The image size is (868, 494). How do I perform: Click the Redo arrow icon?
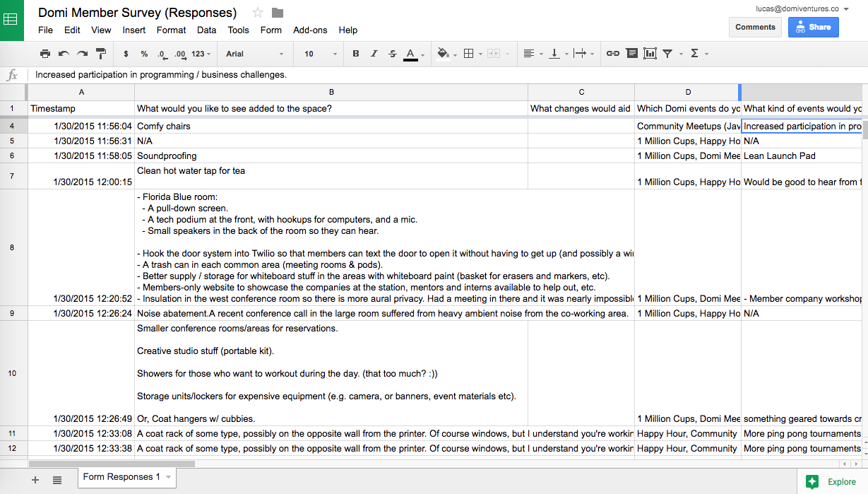82,54
